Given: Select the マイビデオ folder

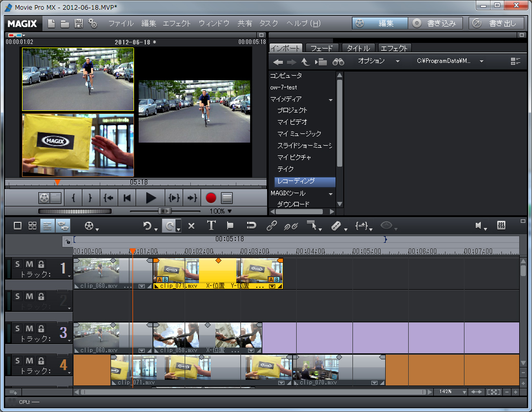Looking at the screenshot, I should [292, 122].
